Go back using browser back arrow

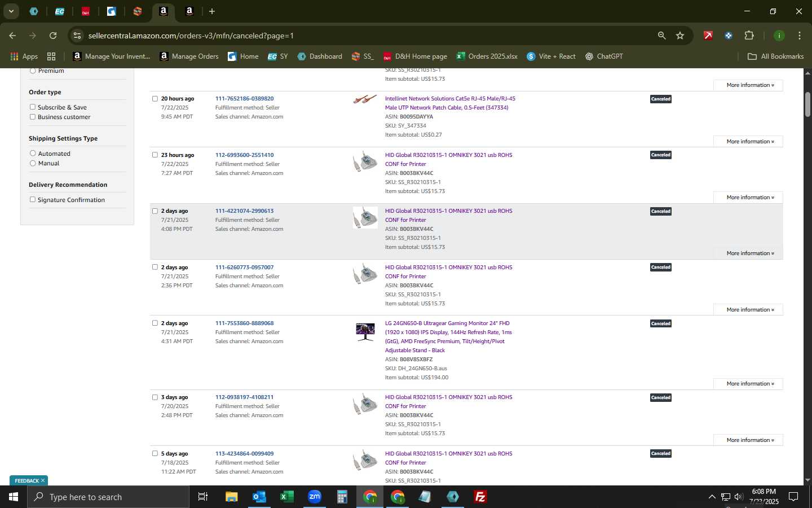coord(12,36)
